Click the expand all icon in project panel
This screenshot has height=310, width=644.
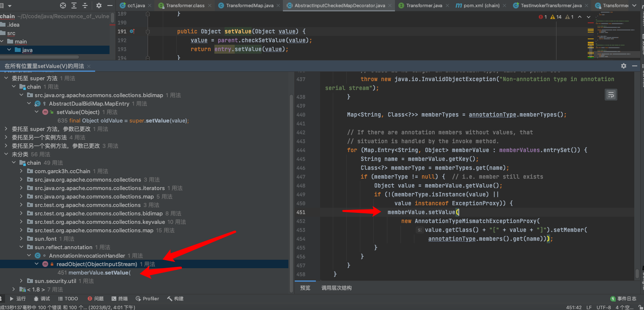tap(75, 5)
